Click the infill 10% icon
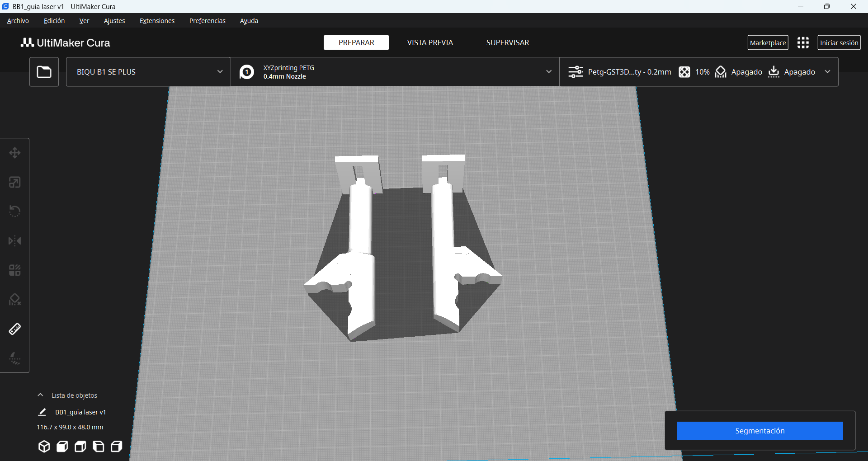The height and width of the screenshot is (461, 868). click(684, 72)
